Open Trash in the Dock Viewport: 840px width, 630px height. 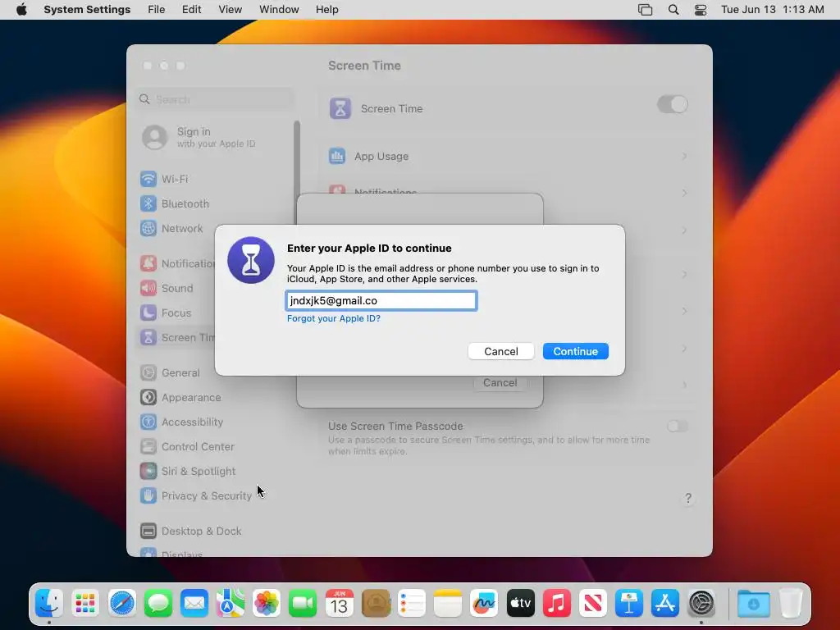pos(791,603)
